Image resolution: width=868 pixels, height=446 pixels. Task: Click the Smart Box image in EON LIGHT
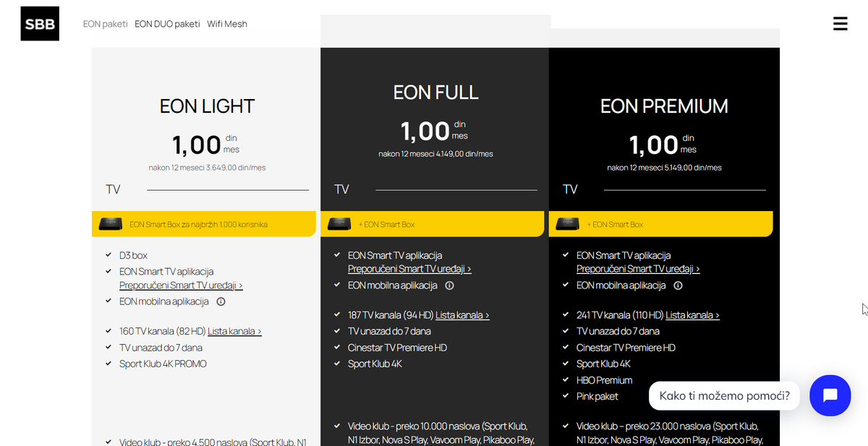(x=111, y=224)
